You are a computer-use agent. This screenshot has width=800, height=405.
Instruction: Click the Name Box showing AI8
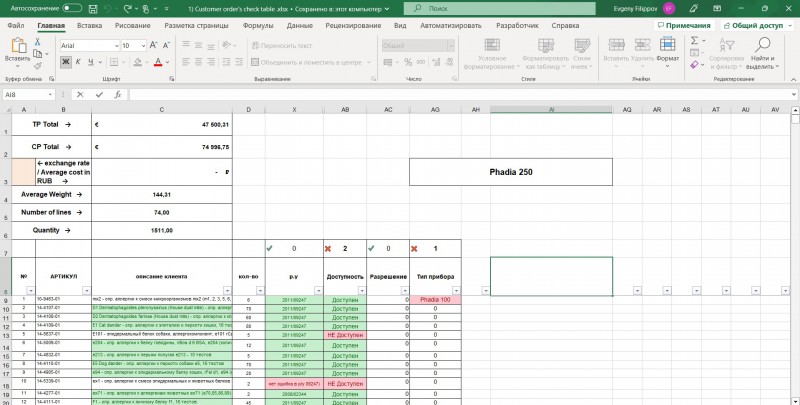pos(28,94)
